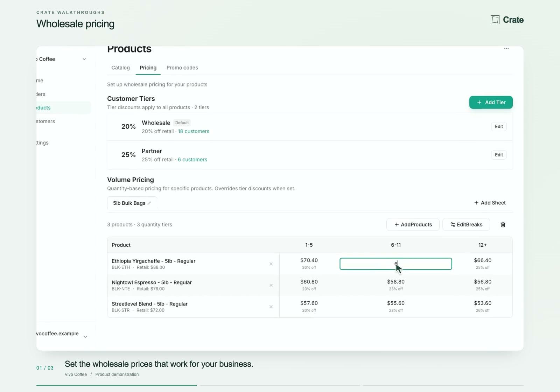The height and width of the screenshot is (392, 560).
Task: Click the AddProducts button
Action: coord(413,224)
